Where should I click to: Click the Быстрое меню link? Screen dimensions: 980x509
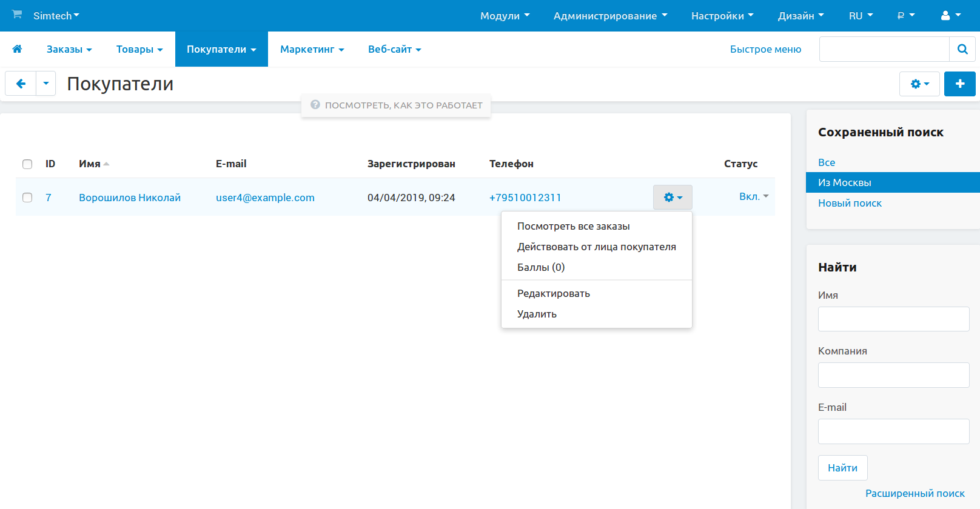(765, 49)
